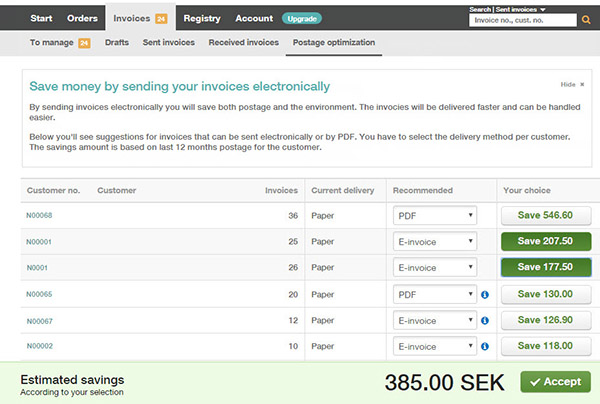Click the orange search magnifier icon
Viewport: 600px width, 404px height.
(586, 20)
